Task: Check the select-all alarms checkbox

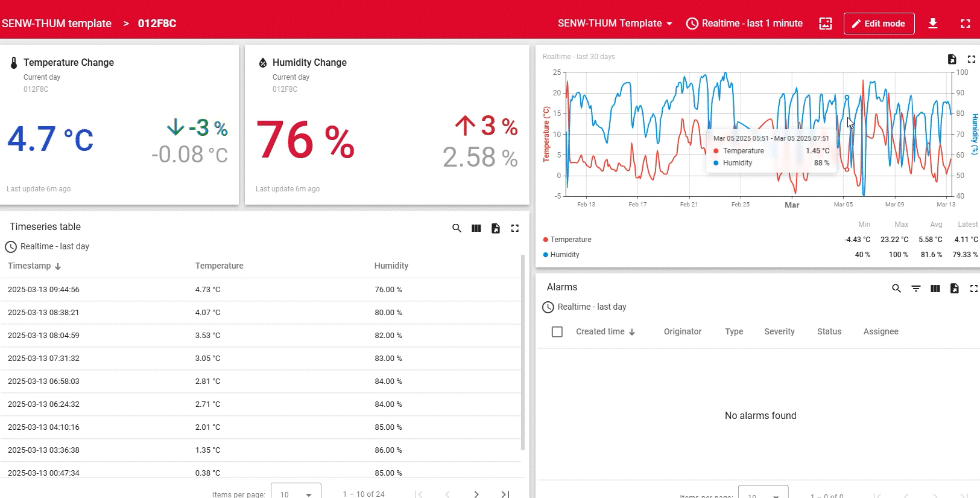Action: [557, 332]
